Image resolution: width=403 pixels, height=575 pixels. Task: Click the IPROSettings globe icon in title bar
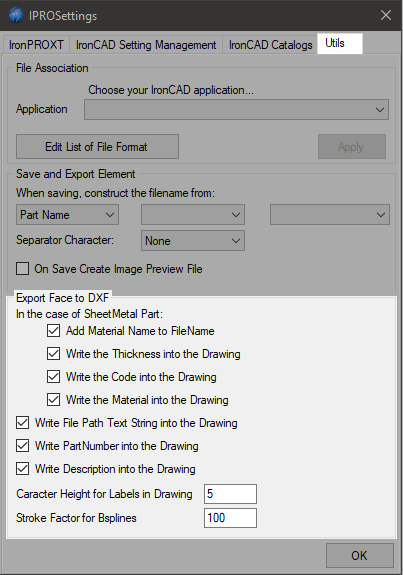click(16, 15)
